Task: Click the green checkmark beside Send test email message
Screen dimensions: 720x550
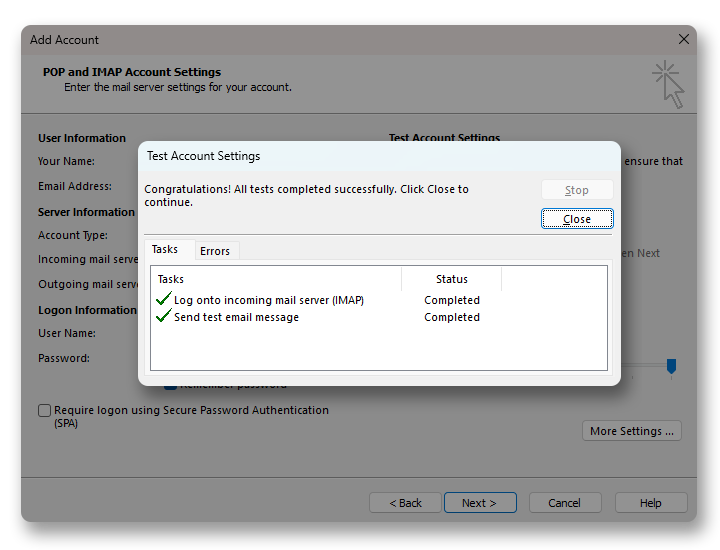Action: pyautogui.click(x=164, y=317)
